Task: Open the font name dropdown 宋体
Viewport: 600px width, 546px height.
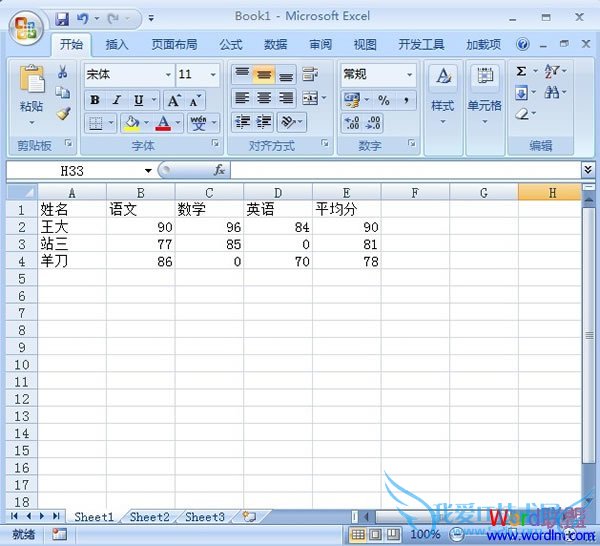Action: click(x=168, y=74)
